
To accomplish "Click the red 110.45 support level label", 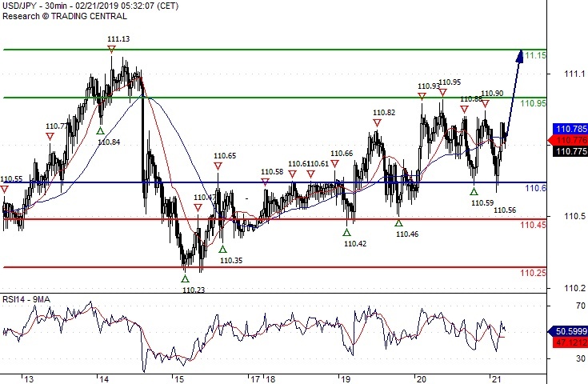I will (x=534, y=225).
